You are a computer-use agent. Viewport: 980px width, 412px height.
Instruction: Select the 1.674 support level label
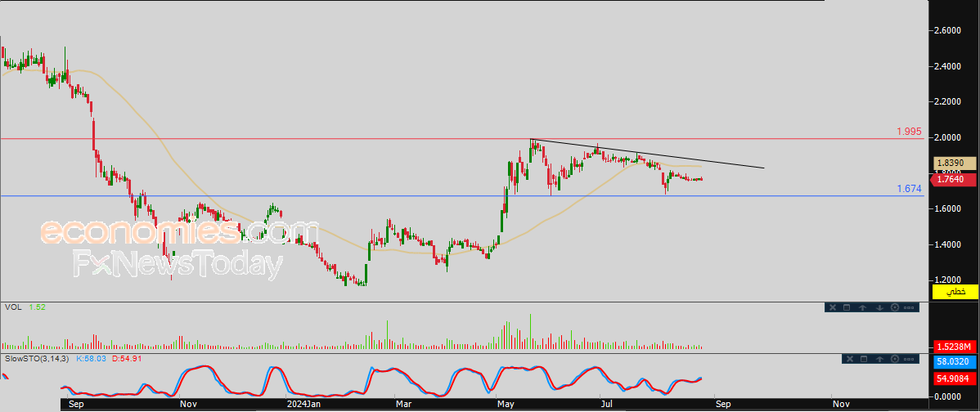click(x=910, y=189)
